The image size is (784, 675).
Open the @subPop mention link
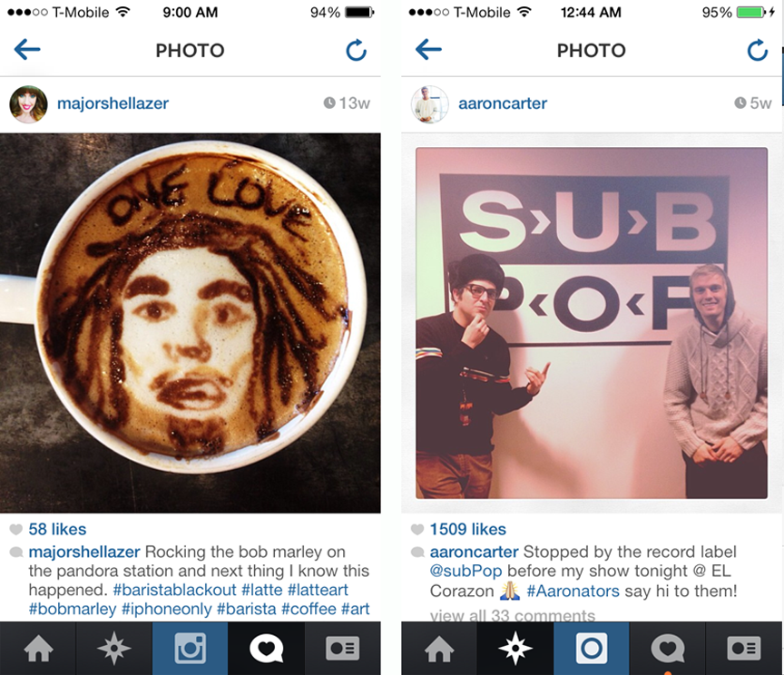[465, 571]
